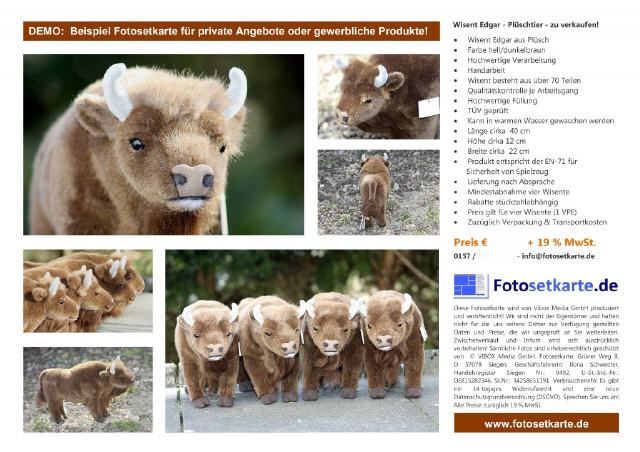
Task: Open the bison rear view photo on gravel
Action: coord(379,192)
